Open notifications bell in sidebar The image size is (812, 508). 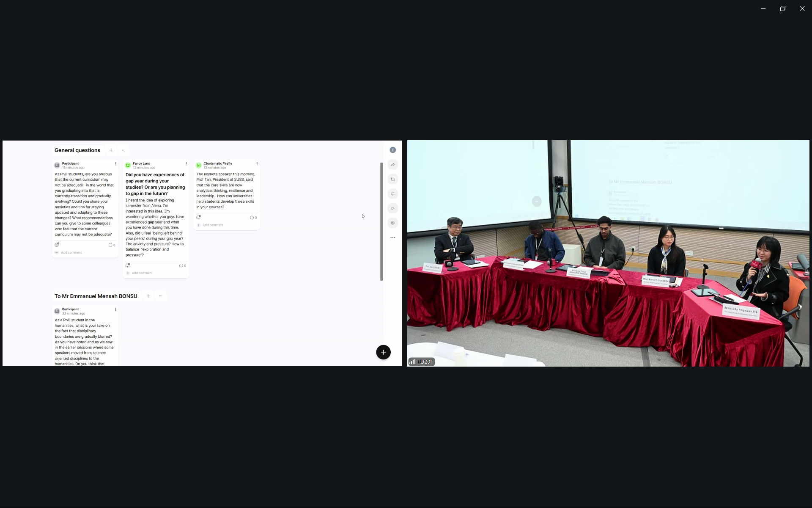pos(392,194)
